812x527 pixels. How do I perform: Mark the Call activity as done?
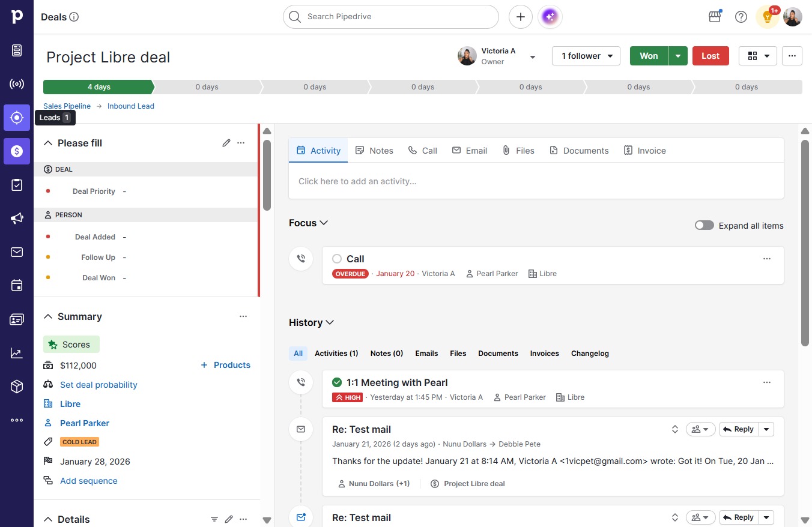[337, 259]
